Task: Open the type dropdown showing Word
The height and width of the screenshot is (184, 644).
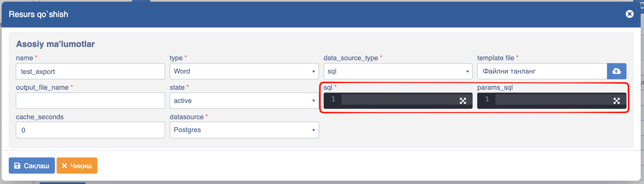Action: (244, 71)
